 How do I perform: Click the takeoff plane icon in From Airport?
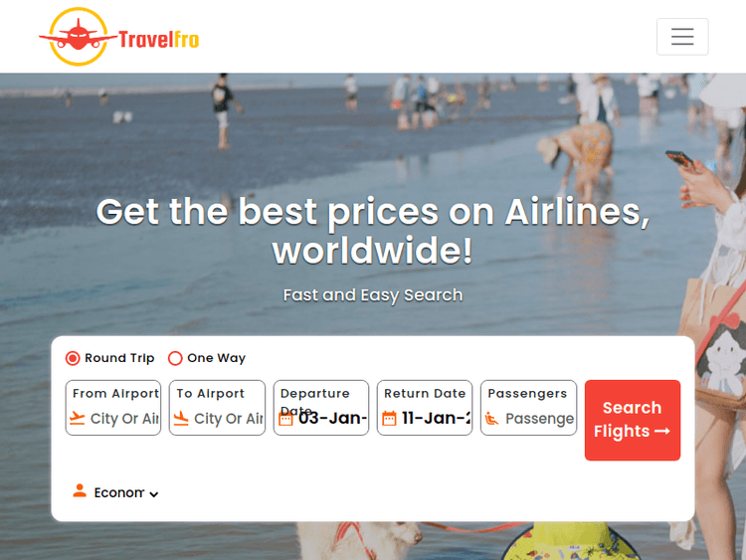point(77,418)
